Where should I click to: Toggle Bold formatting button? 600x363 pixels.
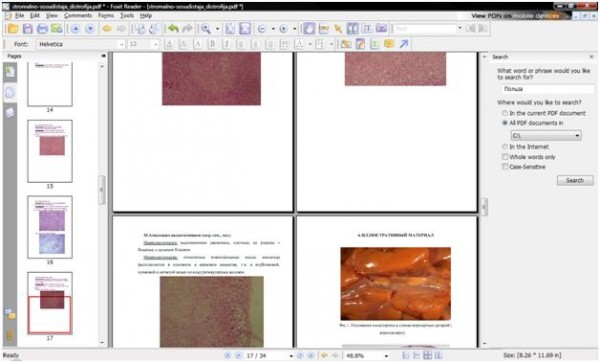[x=212, y=44]
